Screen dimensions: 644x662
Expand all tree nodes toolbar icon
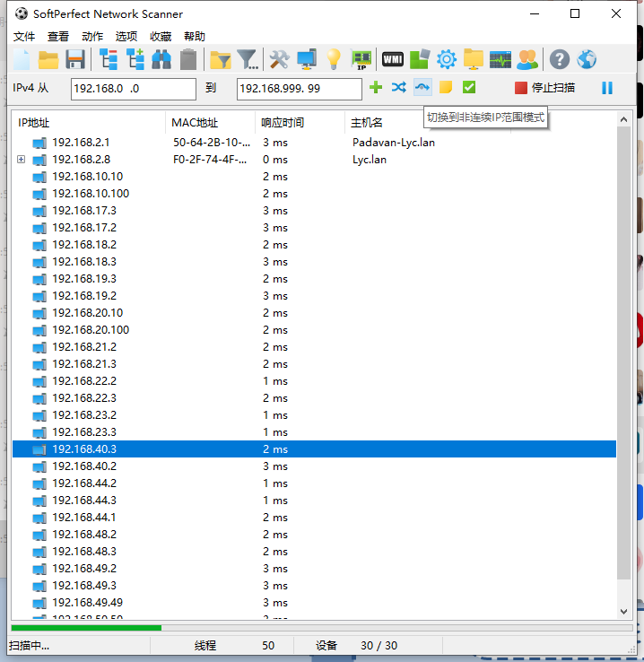tap(135, 59)
